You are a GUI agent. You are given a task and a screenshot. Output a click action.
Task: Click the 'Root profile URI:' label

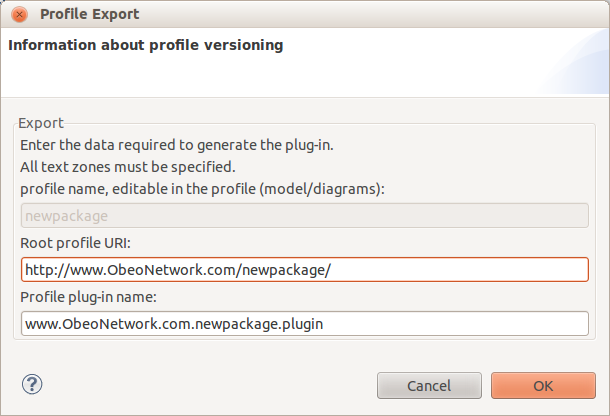75,243
